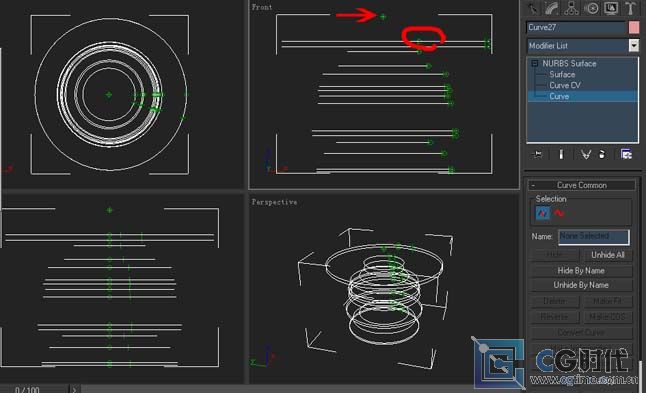Open the Modifier List dropdown
The image size is (646, 393).
coord(634,45)
